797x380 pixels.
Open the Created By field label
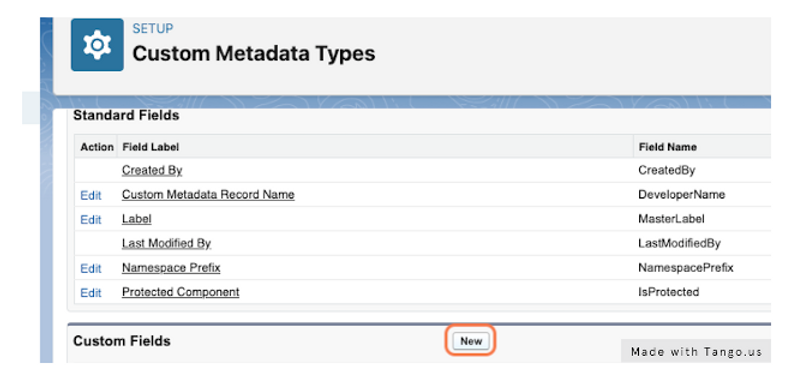[x=152, y=171]
